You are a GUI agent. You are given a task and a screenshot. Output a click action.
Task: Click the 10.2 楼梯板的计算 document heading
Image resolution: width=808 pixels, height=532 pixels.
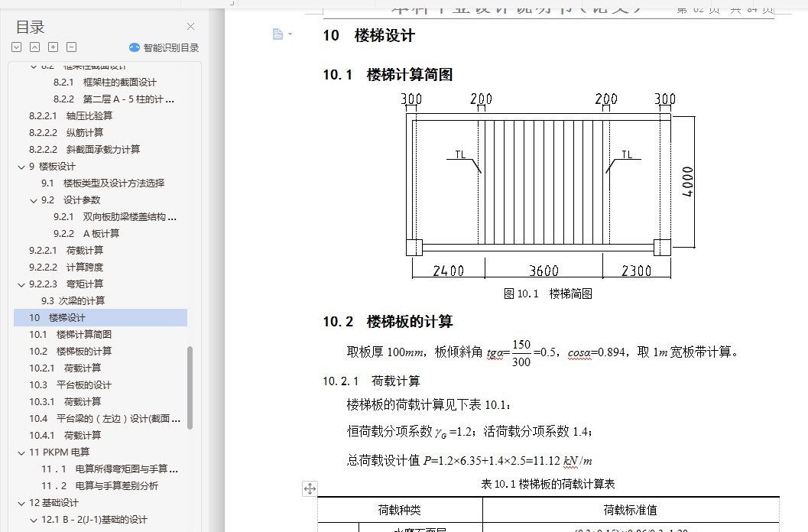pyautogui.click(x=388, y=322)
